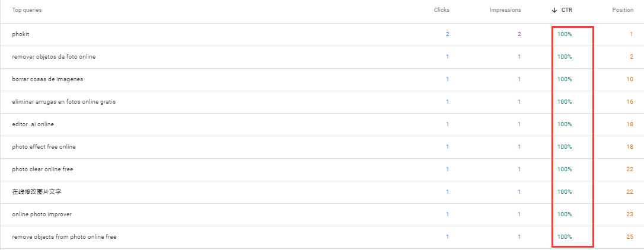Viewport: 644px width, 250px height.
Task: Select 'online photo improver' query
Action: [x=42, y=214]
